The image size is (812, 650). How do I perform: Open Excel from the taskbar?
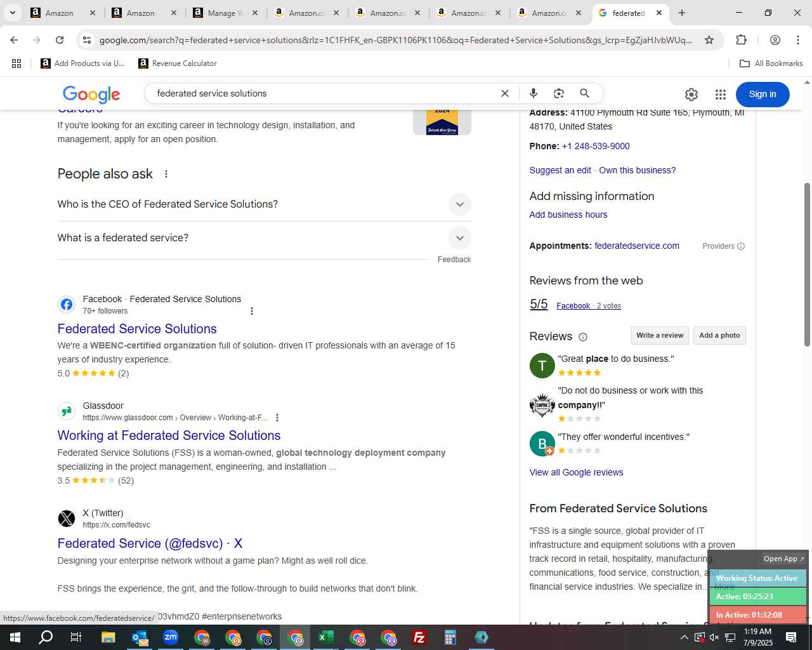pyautogui.click(x=326, y=637)
